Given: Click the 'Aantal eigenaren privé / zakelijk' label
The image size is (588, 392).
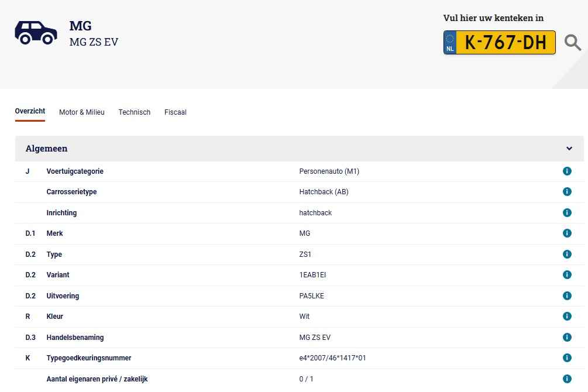Looking at the screenshot, I should pos(97,379).
